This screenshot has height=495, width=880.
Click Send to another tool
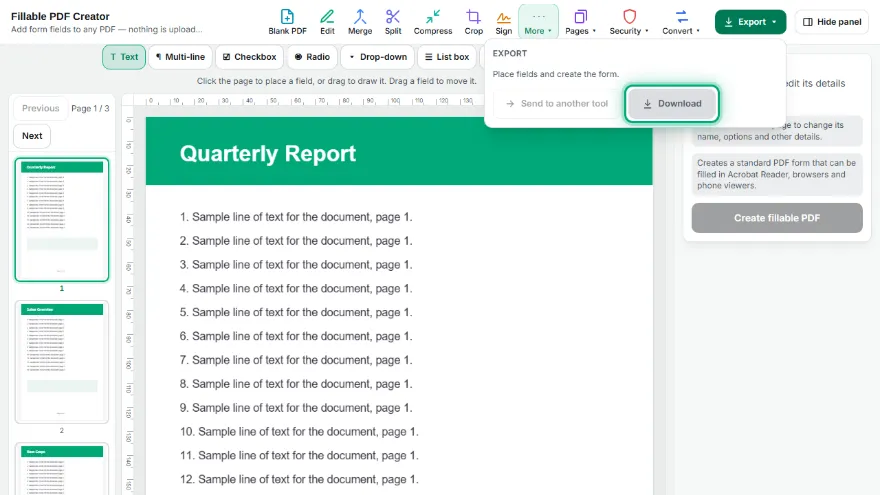(557, 103)
